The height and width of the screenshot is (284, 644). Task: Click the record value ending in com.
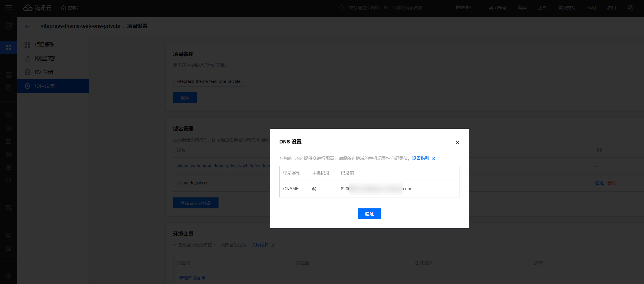376,189
